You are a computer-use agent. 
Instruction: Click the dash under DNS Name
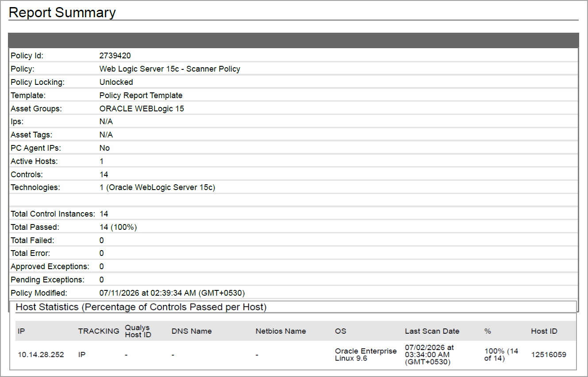173,355
